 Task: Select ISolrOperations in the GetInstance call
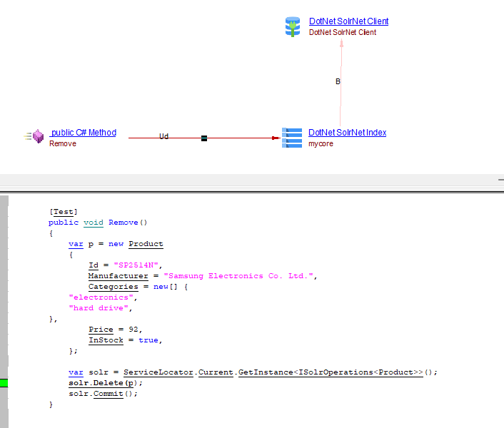point(339,372)
